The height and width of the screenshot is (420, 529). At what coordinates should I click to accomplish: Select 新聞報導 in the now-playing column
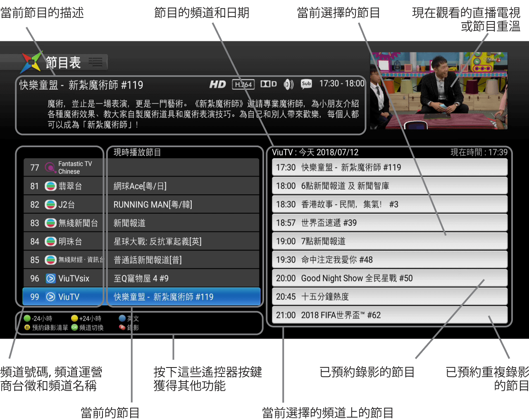pyautogui.click(x=129, y=223)
